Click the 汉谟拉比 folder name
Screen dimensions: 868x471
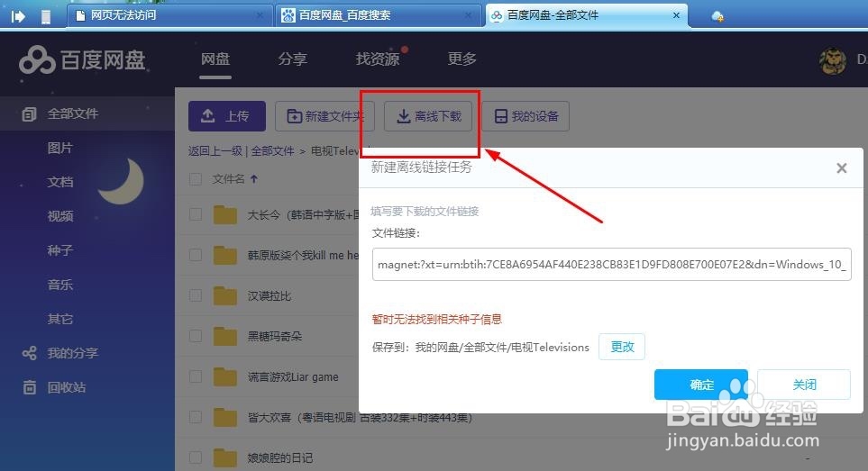(x=269, y=295)
